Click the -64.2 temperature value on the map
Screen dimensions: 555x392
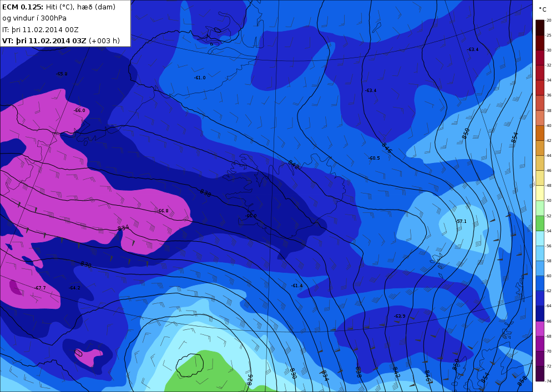74,288
